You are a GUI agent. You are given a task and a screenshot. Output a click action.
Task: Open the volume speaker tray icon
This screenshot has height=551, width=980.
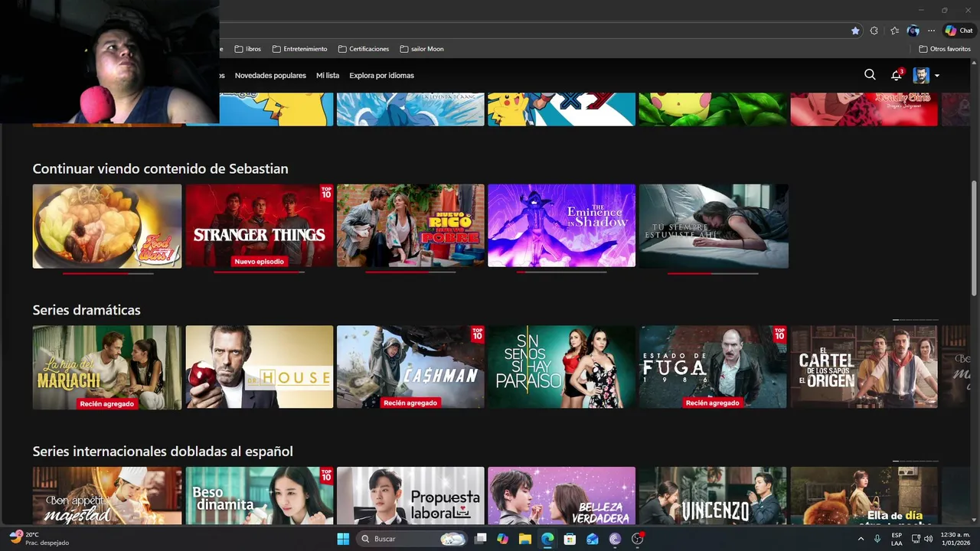pyautogui.click(x=928, y=539)
